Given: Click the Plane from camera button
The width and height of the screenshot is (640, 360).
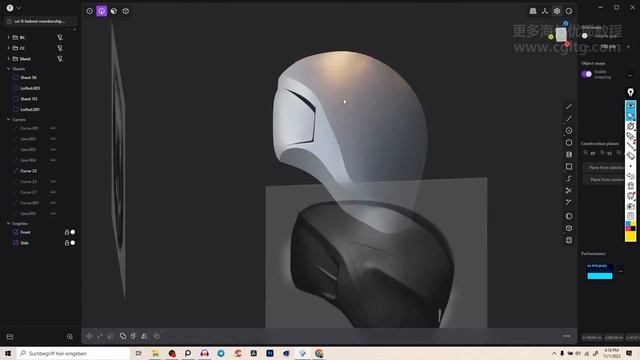Looking at the screenshot, I should (x=604, y=180).
